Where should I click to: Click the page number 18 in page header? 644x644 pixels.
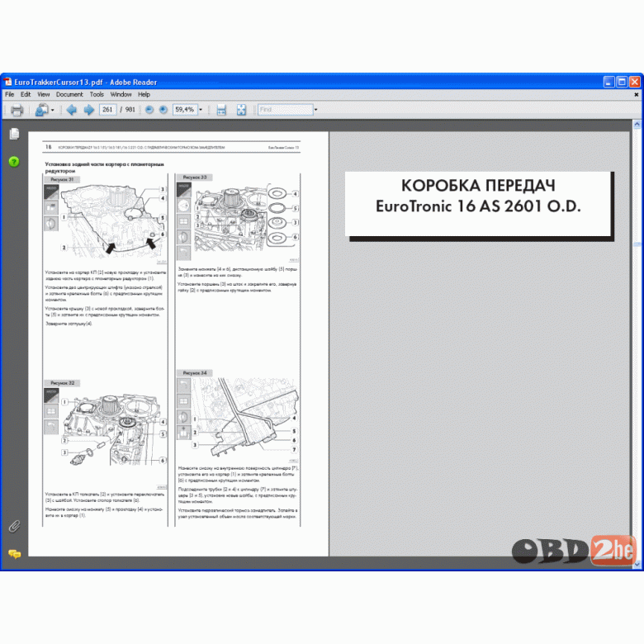click(x=49, y=147)
